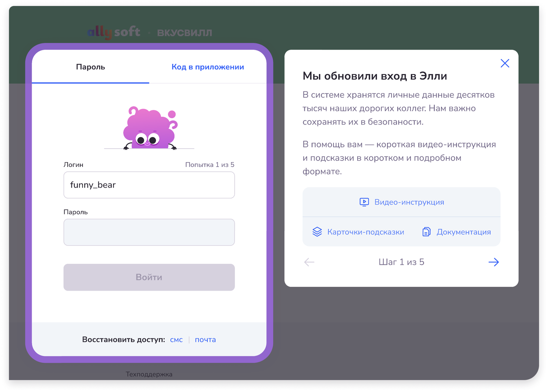Viewport: 548px width, 392px height.
Task: Restore access via почта link
Action: coord(205,339)
